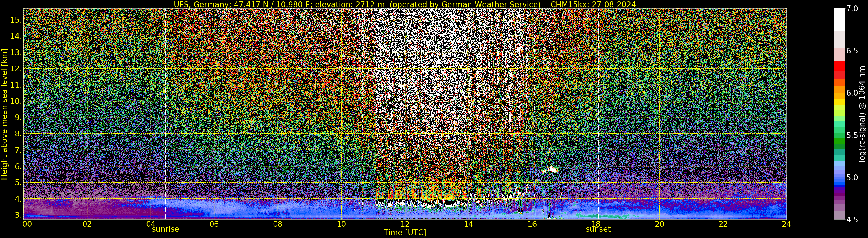Click the 'CHM15kx: 27-08-2024' date label
This screenshot has width=868, height=238.
click(x=593, y=4)
